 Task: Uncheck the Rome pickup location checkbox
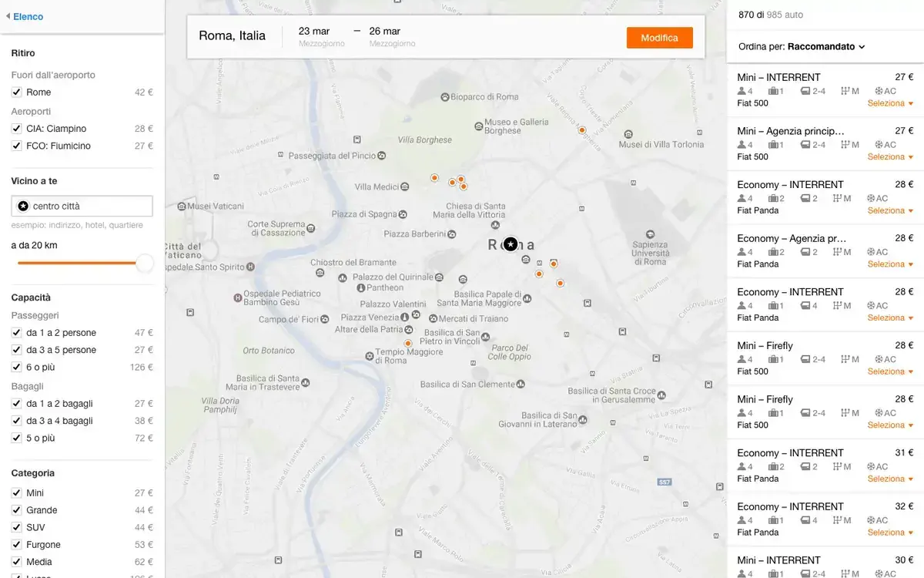[x=16, y=92]
